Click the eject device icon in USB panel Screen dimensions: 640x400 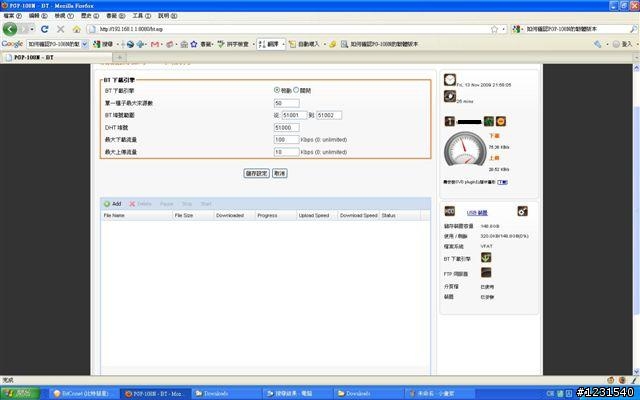pyautogui.click(x=522, y=211)
